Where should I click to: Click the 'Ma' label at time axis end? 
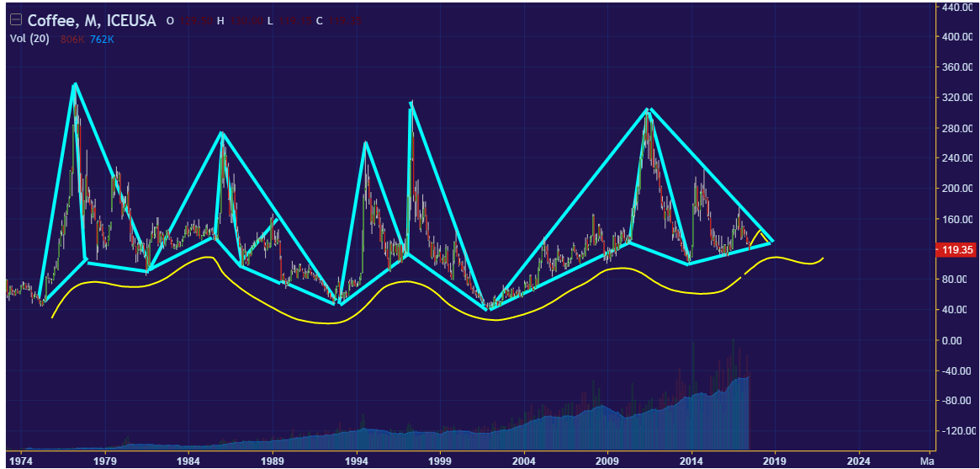click(927, 461)
